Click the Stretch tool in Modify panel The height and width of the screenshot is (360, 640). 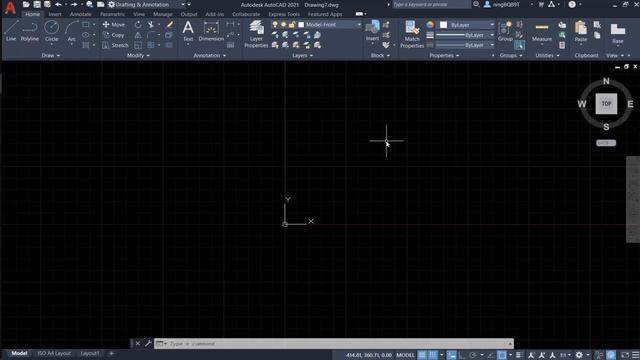coord(115,45)
